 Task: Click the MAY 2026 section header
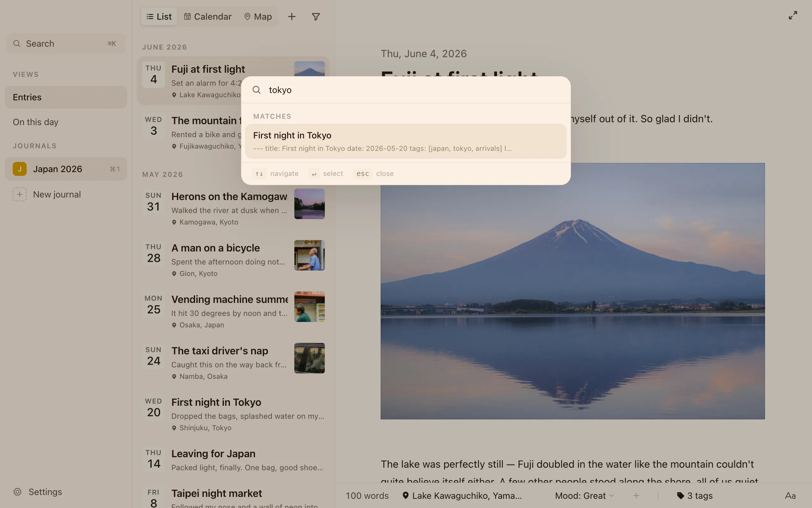163,174
